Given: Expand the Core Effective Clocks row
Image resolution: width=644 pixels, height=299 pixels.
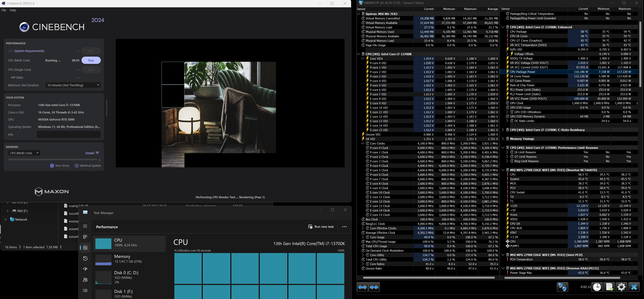Looking at the screenshot, I should pyautogui.click(x=363, y=228).
